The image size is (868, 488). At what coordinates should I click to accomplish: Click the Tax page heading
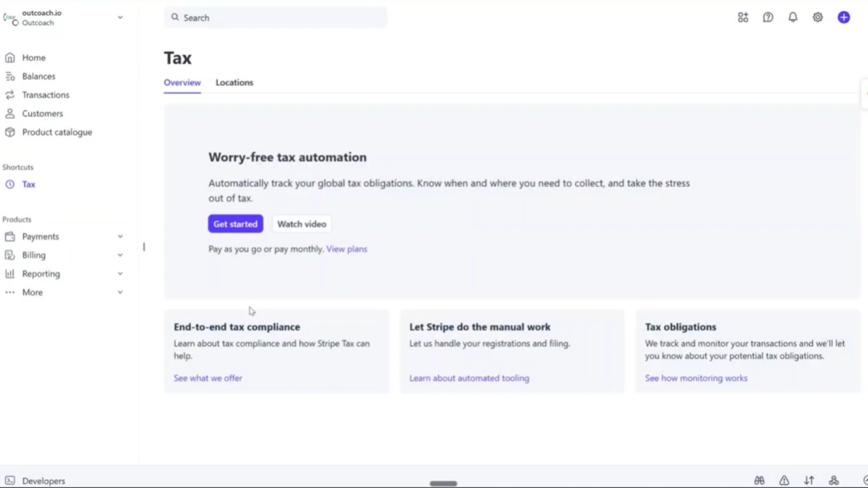178,58
